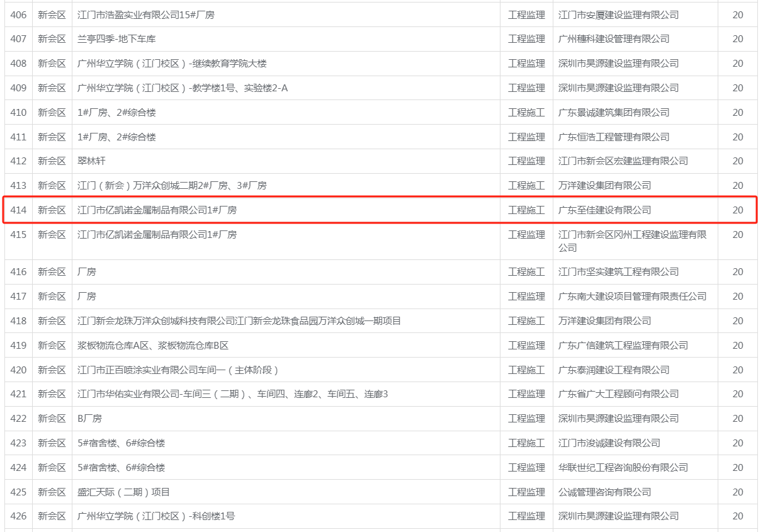Click the 417 index cell
763x532 pixels.
18,297
